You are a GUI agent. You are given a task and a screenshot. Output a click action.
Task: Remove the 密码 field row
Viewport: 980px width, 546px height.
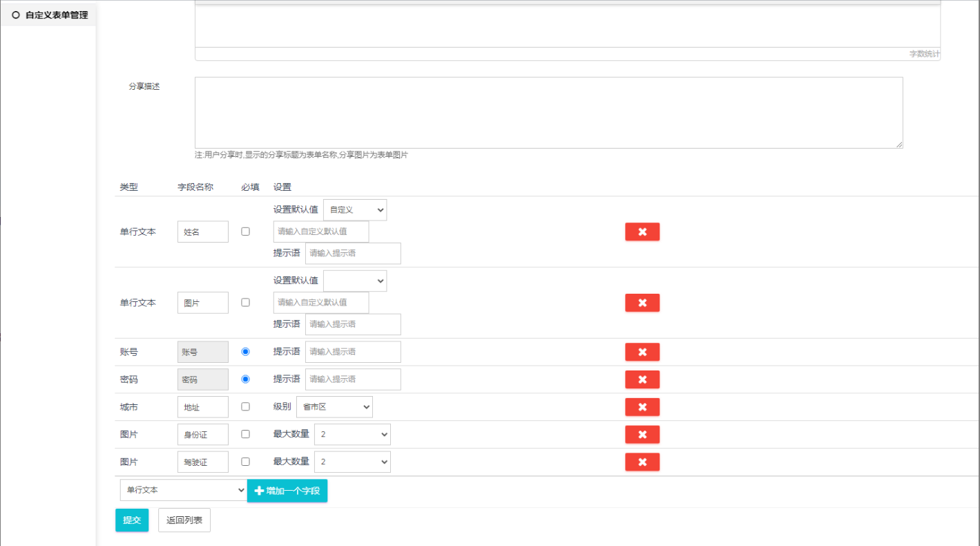(642, 379)
